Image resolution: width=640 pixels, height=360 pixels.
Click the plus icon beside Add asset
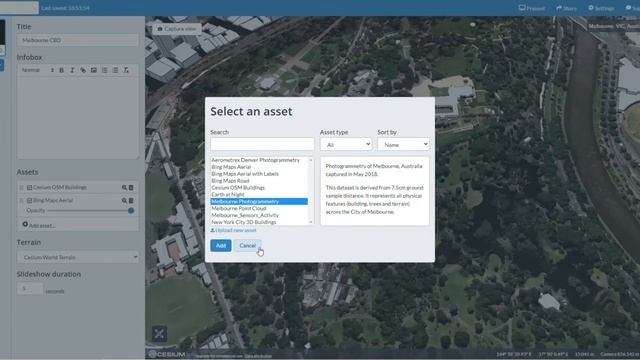click(25, 224)
